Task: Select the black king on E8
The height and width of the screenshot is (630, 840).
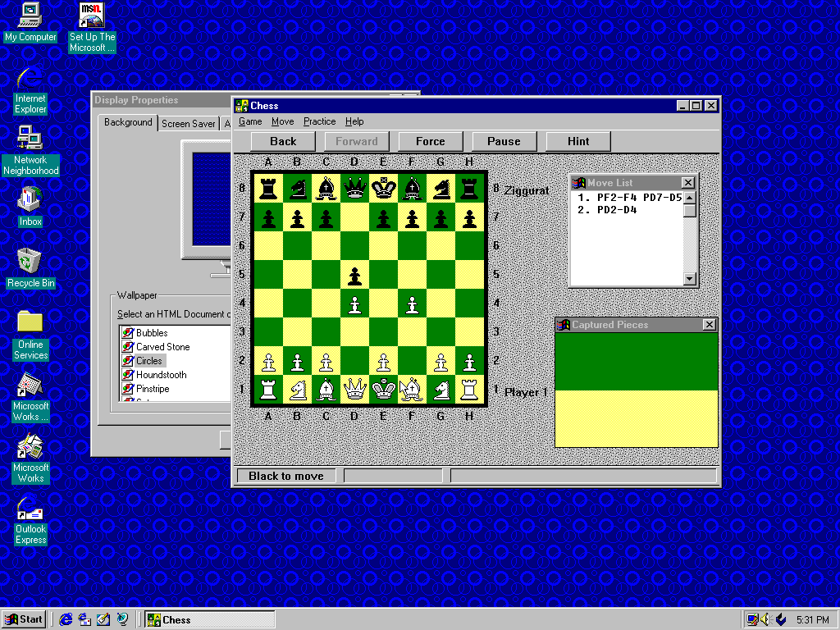Action: pos(384,188)
